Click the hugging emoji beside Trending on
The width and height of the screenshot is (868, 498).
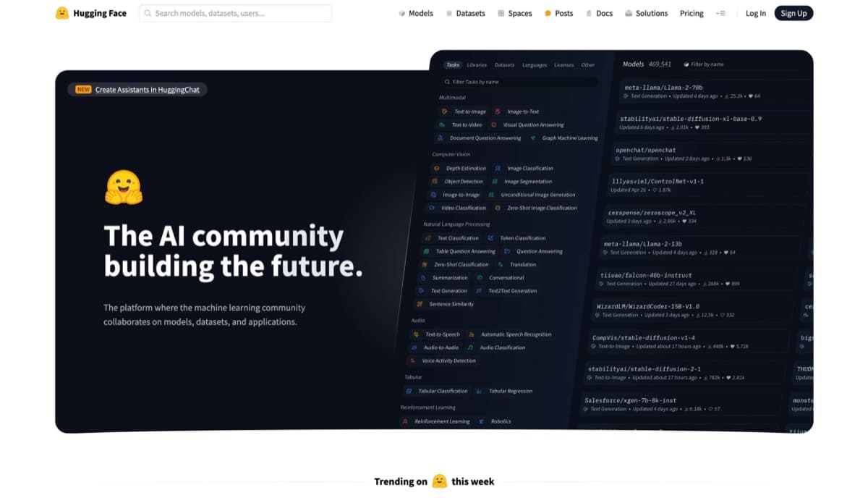tap(440, 481)
